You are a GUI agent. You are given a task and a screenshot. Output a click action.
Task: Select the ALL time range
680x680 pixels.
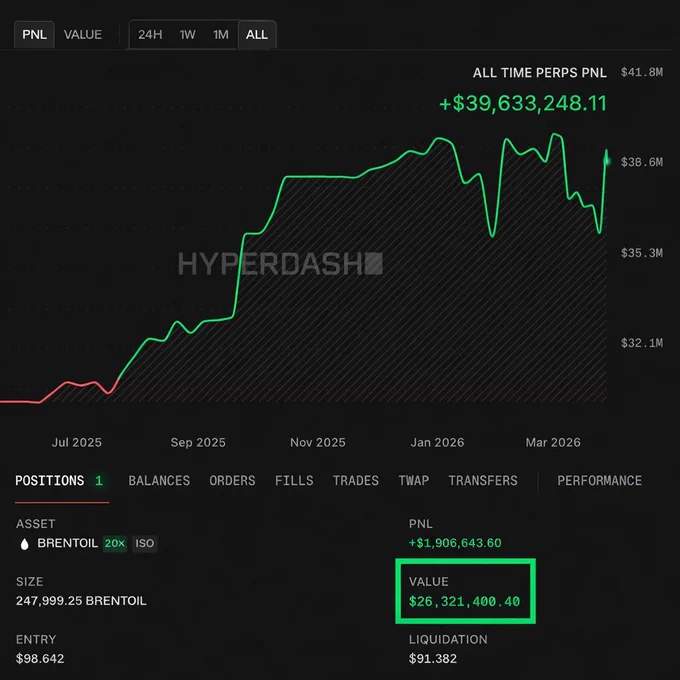coord(257,34)
